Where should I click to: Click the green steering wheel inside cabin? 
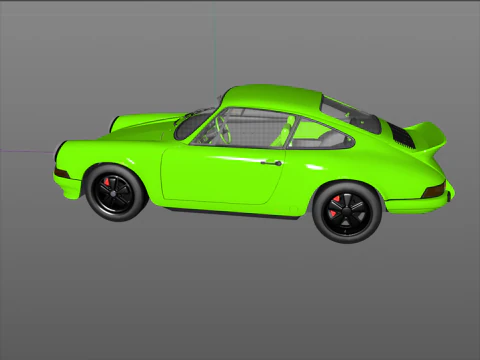pos(223,129)
